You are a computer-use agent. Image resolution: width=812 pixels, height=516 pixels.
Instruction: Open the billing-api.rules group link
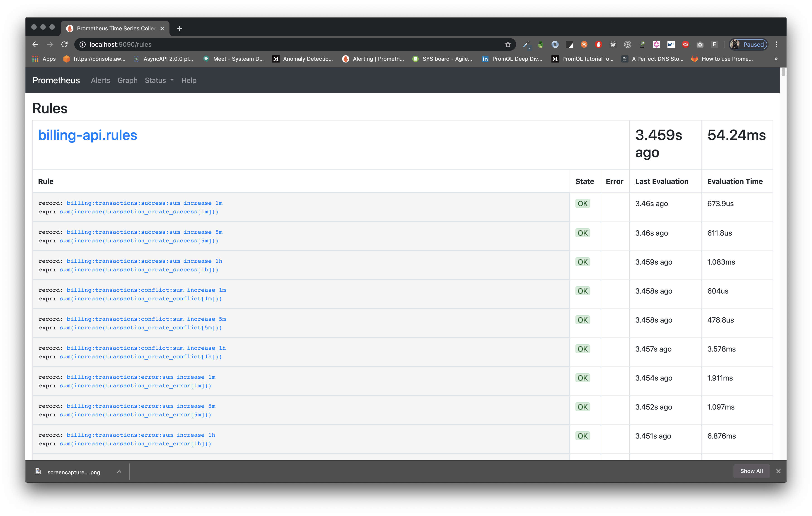(88, 135)
